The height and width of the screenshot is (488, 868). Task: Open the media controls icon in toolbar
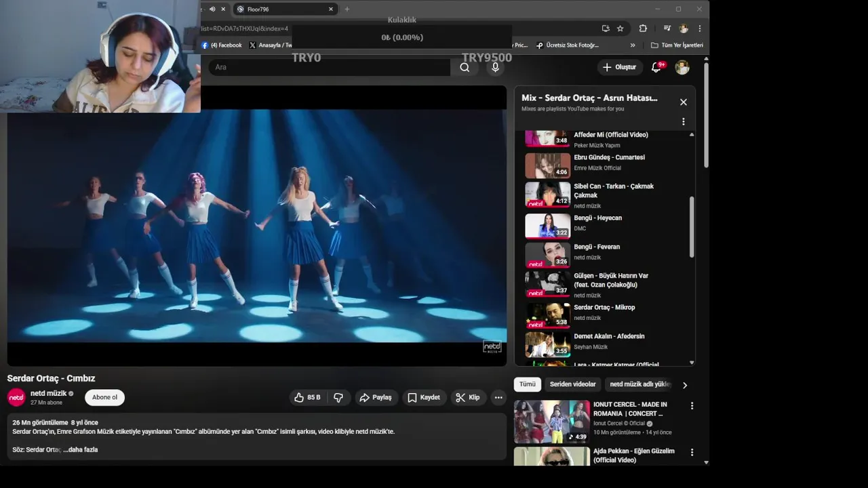pos(667,28)
